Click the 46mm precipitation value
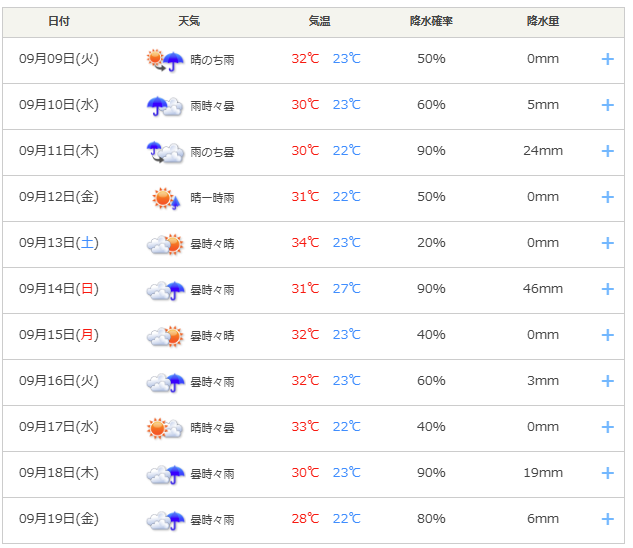Image resolution: width=633 pixels, height=548 pixels. tap(543, 289)
